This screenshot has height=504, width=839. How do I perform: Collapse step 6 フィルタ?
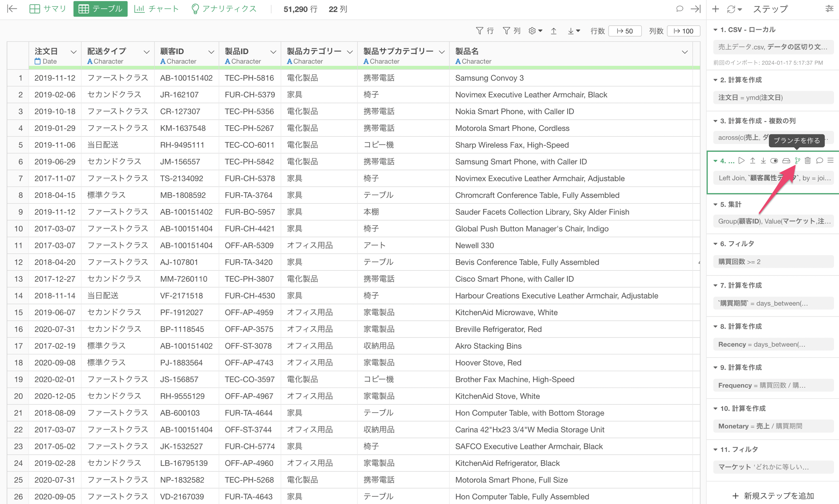point(715,244)
